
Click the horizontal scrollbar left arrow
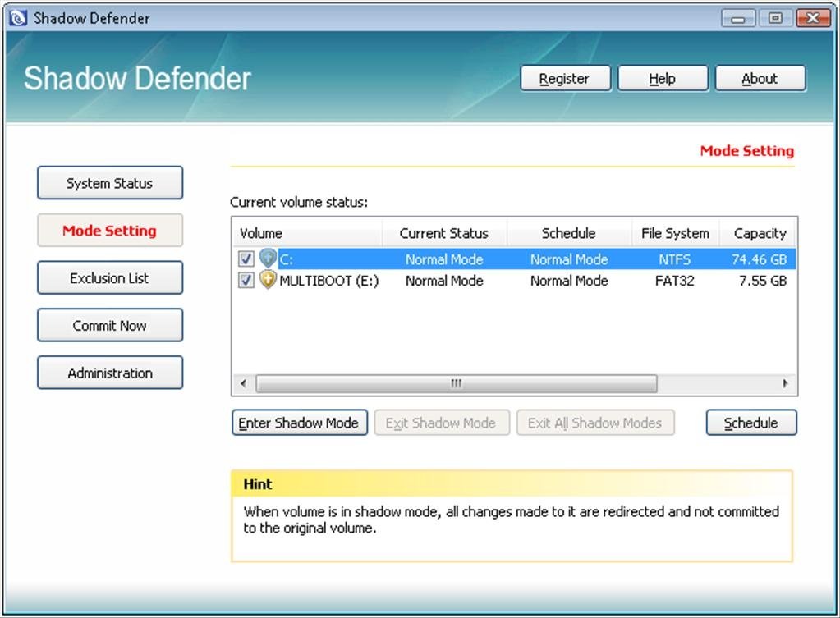pyautogui.click(x=244, y=383)
